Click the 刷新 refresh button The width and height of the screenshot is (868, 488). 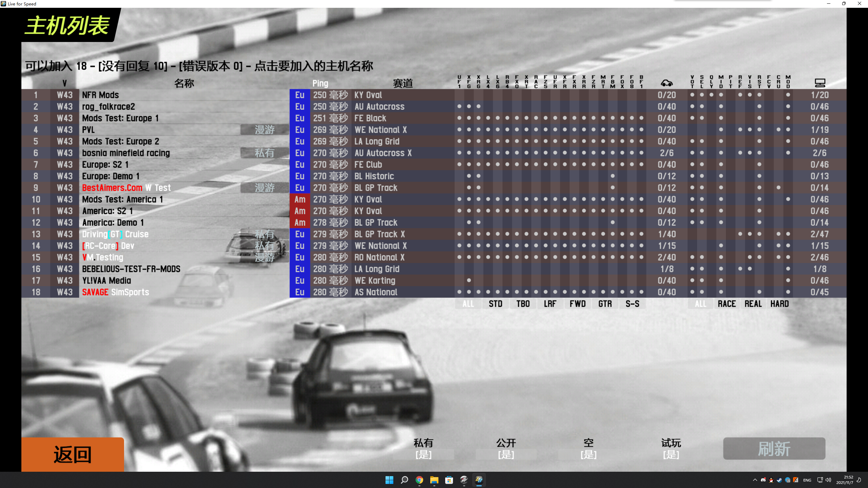[x=774, y=449]
